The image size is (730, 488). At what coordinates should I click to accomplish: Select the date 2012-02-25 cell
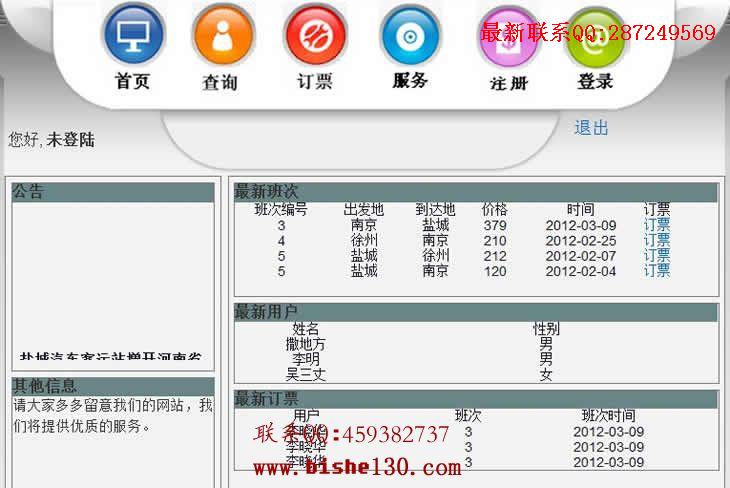581,241
